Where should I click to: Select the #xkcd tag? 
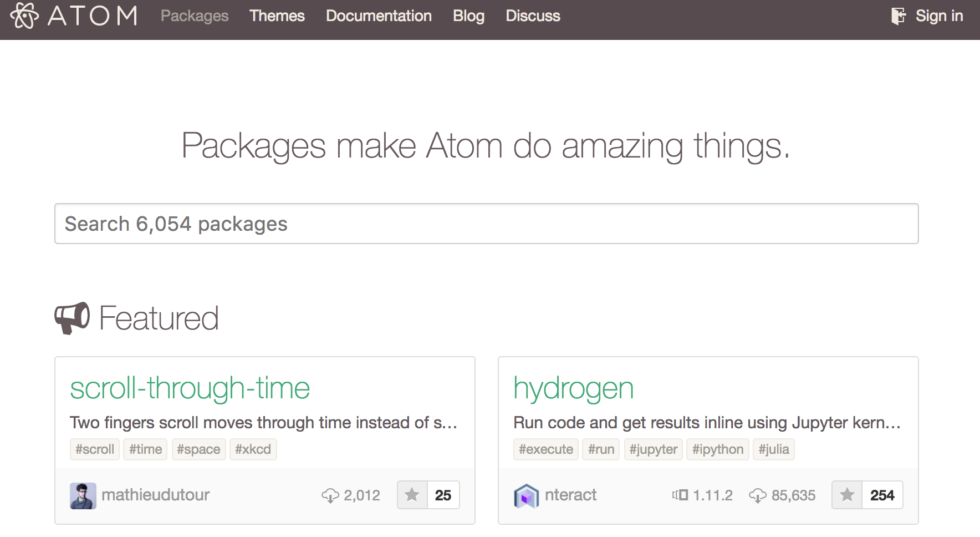click(253, 449)
